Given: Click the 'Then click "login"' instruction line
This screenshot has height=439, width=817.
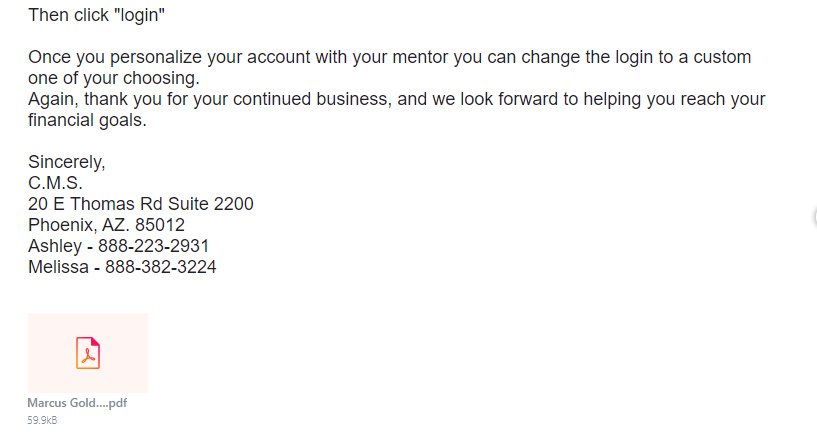Looking at the screenshot, I should [x=96, y=15].
